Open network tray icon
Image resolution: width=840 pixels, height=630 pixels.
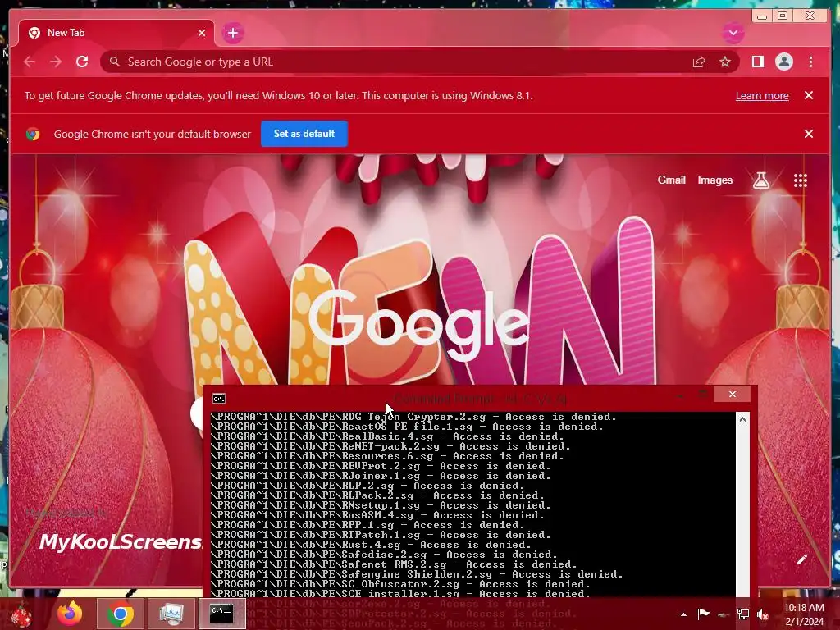click(x=743, y=614)
